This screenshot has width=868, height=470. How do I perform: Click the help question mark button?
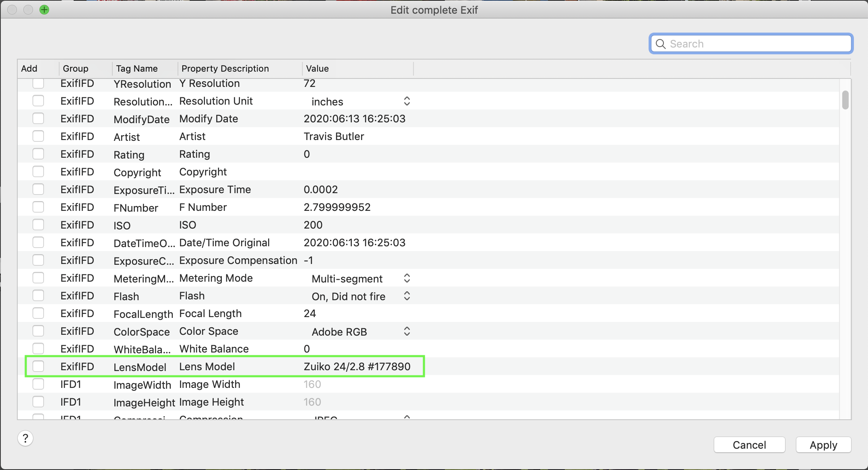point(25,438)
